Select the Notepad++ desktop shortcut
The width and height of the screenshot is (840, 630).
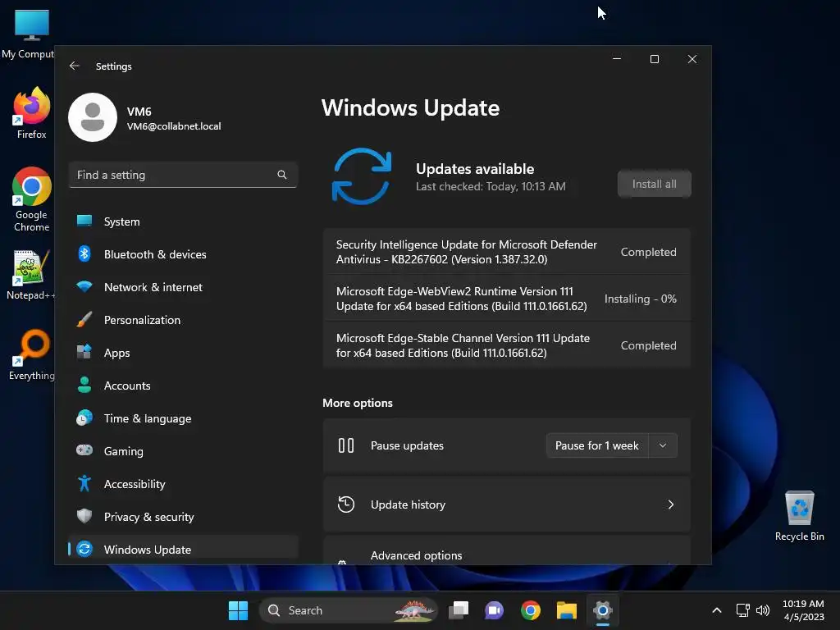(30, 275)
